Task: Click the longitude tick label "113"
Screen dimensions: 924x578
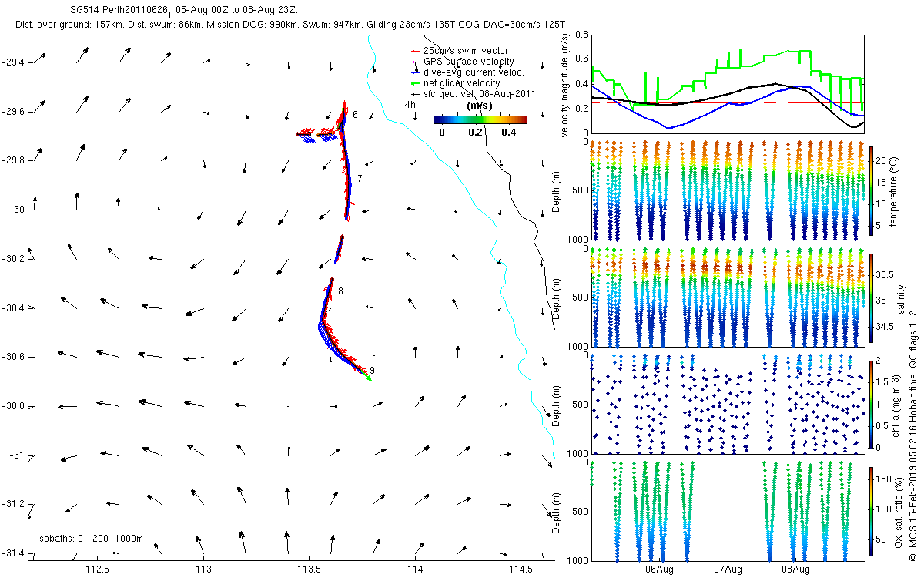Action: point(203,570)
